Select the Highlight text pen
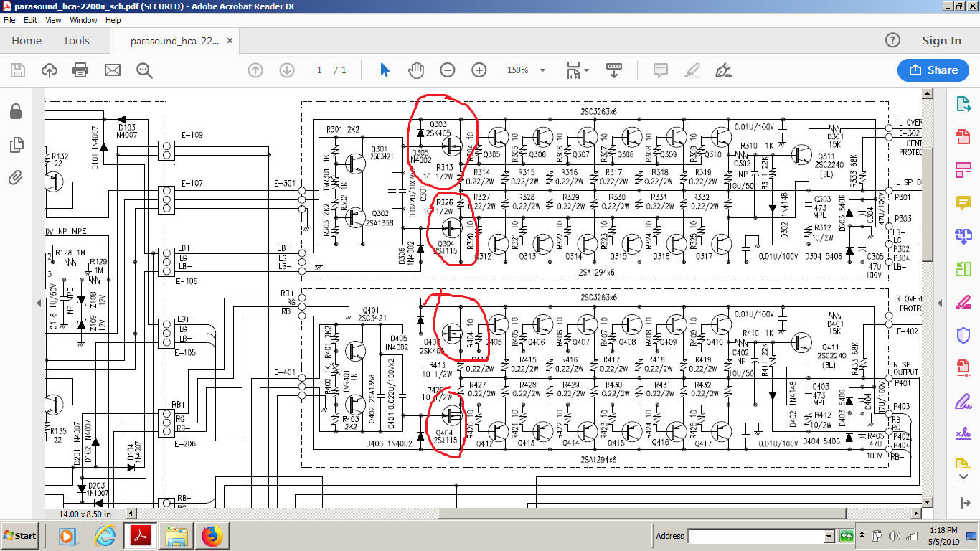 692,70
